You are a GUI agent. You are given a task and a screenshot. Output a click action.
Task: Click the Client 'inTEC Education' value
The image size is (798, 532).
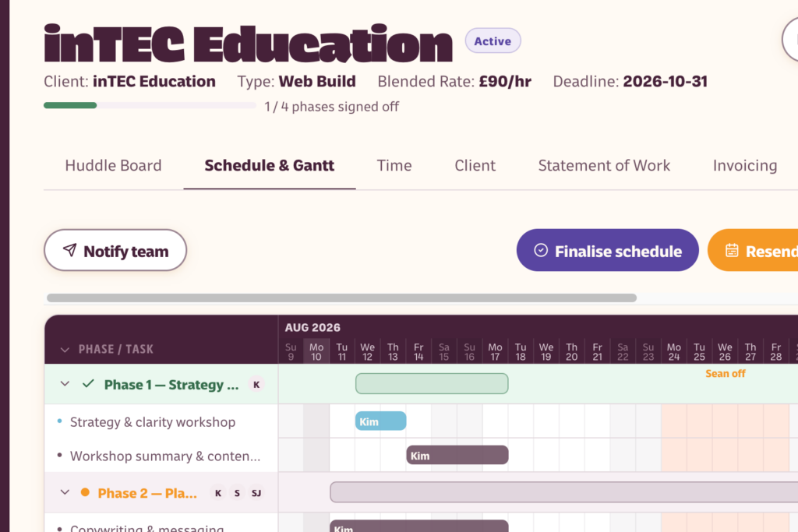(x=154, y=81)
